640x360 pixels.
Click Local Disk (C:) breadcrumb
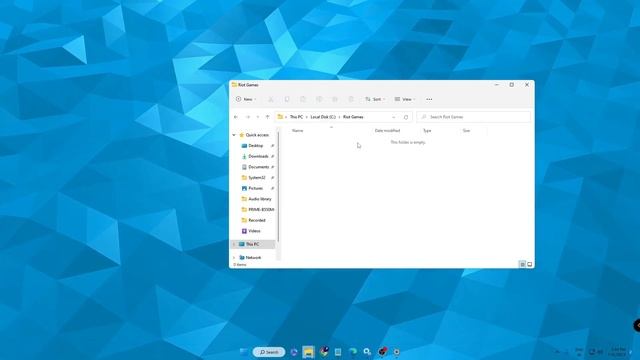(x=323, y=117)
